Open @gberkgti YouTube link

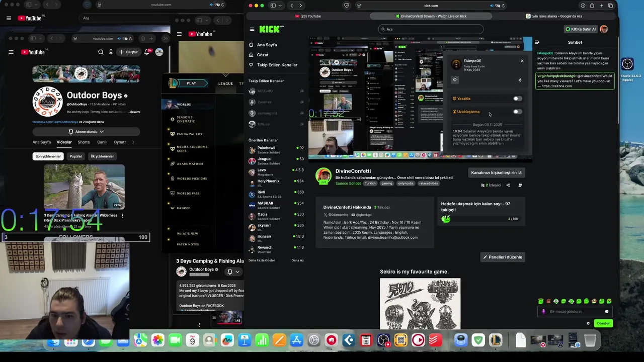tap(362, 215)
